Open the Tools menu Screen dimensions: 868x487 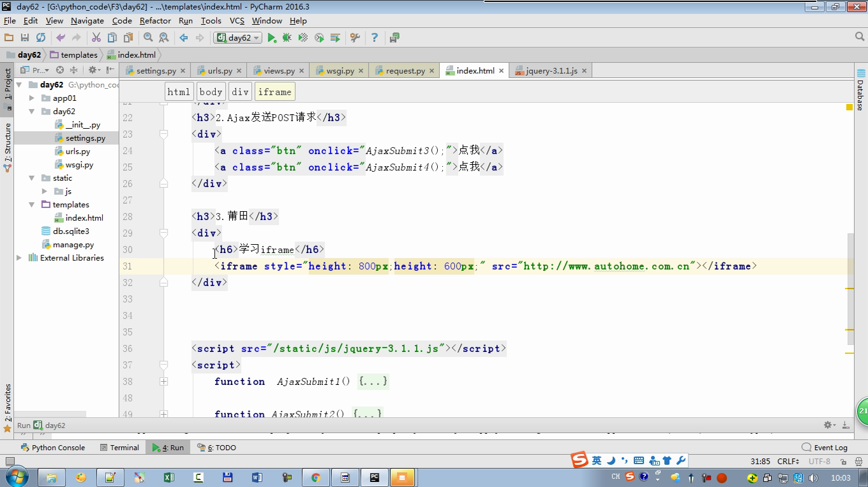[211, 21]
